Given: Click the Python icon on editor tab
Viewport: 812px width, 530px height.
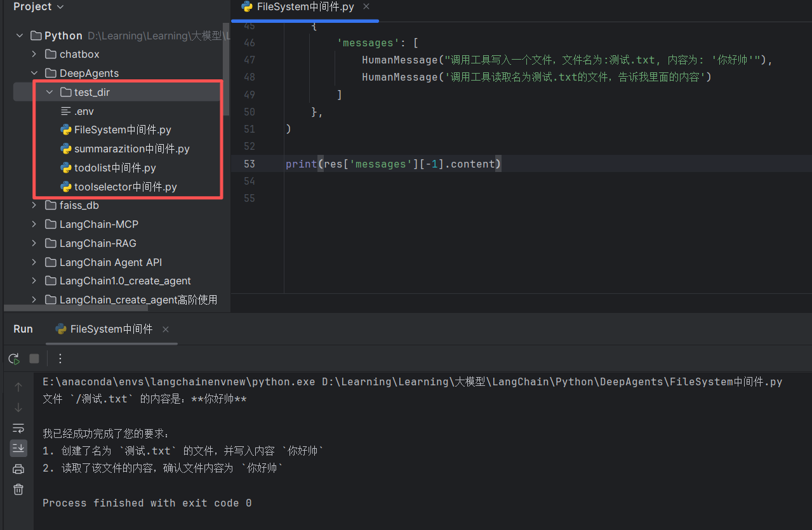Looking at the screenshot, I should click(248, 7).
